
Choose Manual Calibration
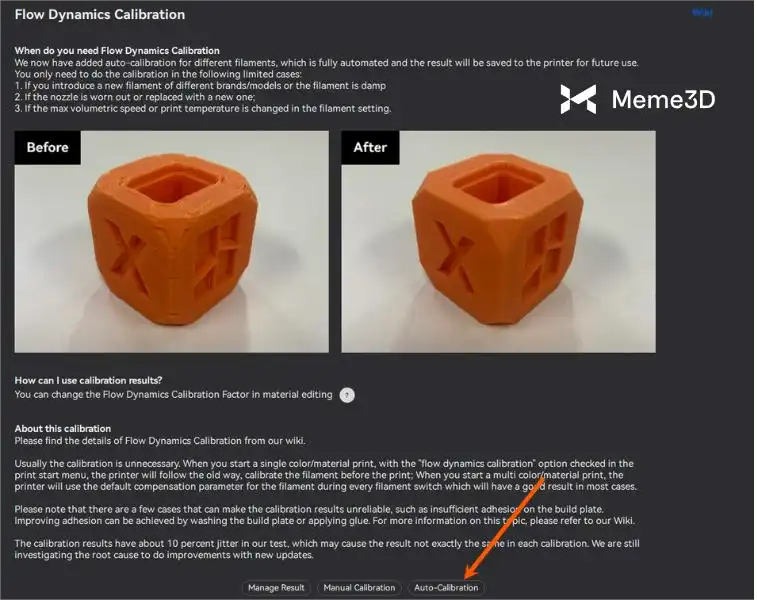tap(359, 587)
